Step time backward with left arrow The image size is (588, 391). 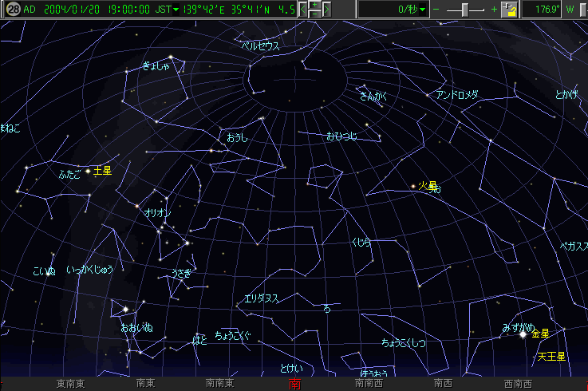(302, 9)
